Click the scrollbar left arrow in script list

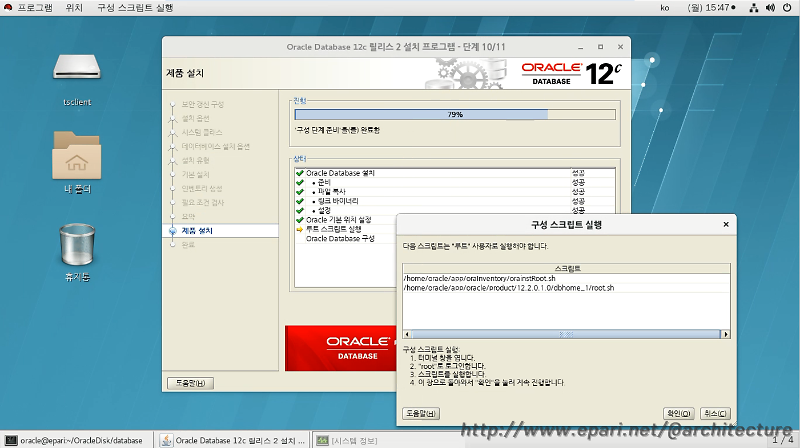pyautogui.click(x=407, y=334)
